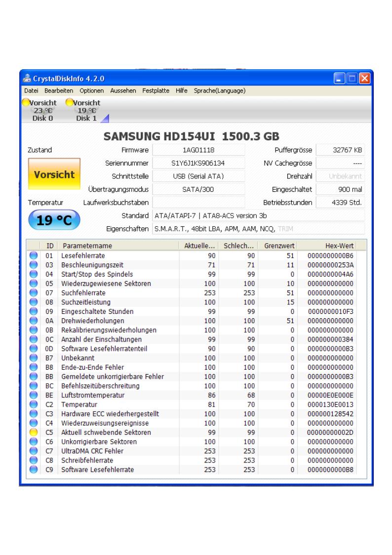Minimize the CrystalDiskInfo window
Image resolution: width=392 pixels, height=555 pixels.
[x=339, y=78]
